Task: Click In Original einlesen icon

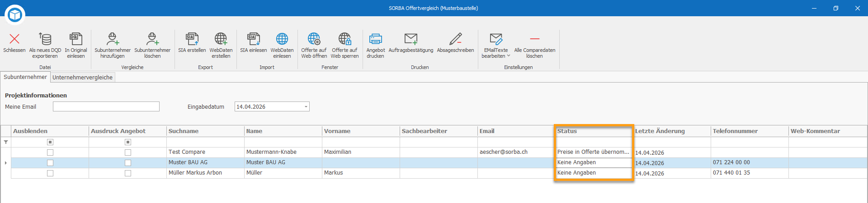Action: click(76, 39)
